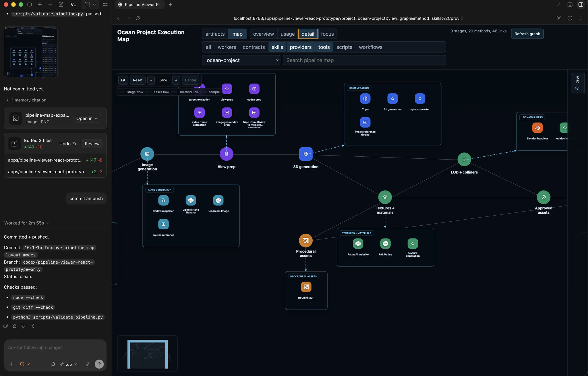The image size is (588, 376).
Task: Click the thumbs up feedback icon
Action: pos(14,326)
